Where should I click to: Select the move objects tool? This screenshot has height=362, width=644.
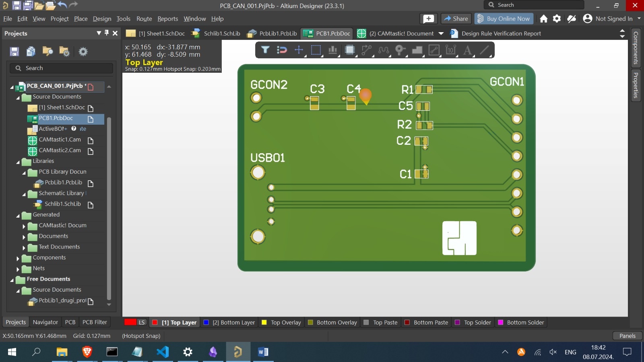(x=299, y=50)
